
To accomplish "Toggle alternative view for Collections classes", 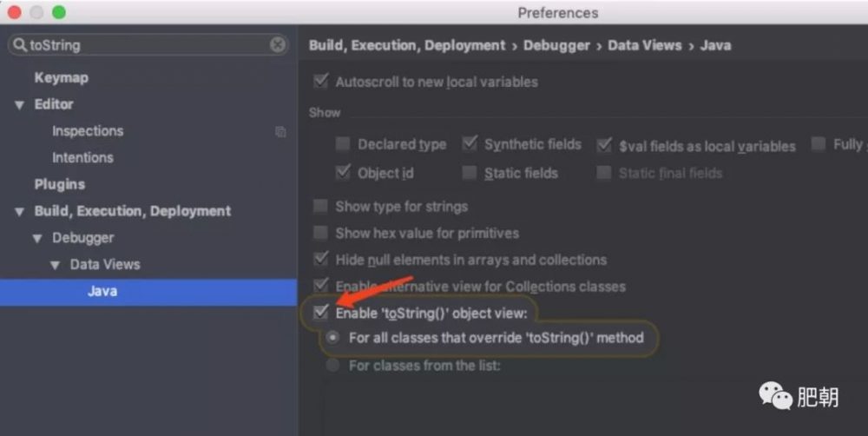I will (321, 286).
